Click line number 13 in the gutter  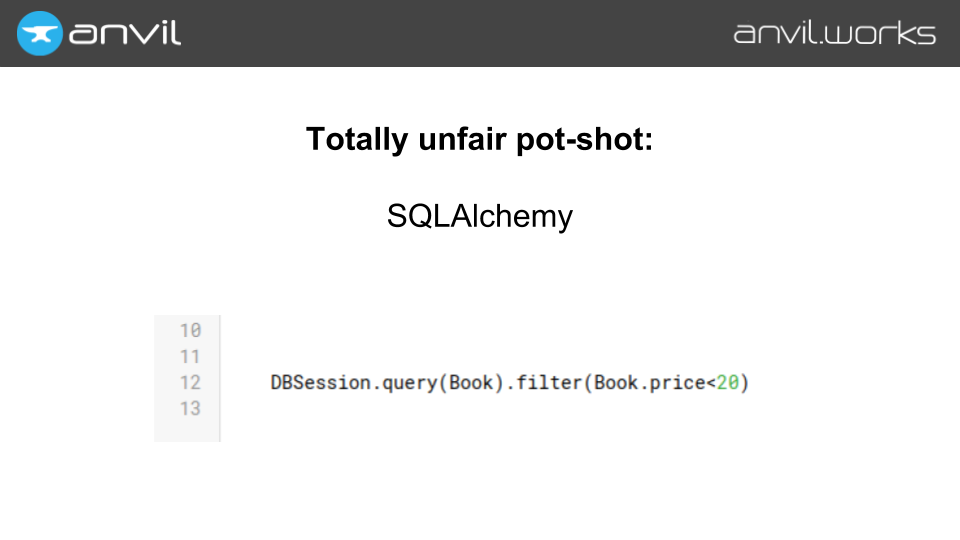tap(190, 409)
